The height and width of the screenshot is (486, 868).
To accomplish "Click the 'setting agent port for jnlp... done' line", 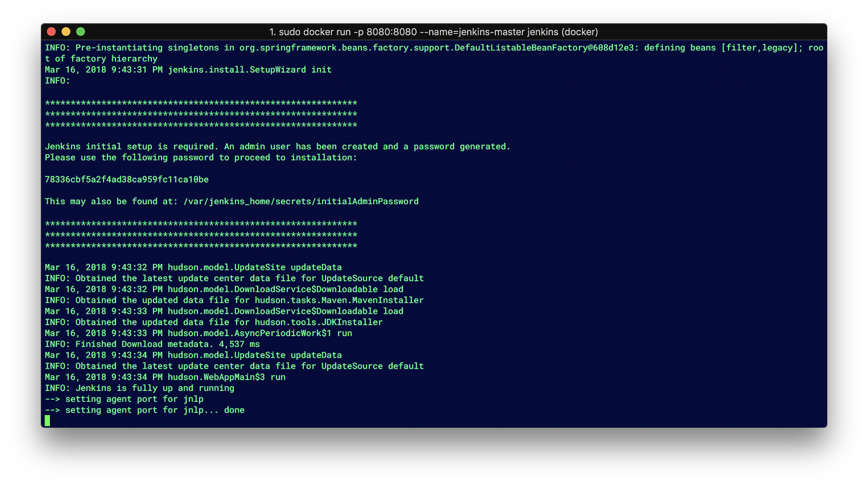I will (x=144, y=410).
